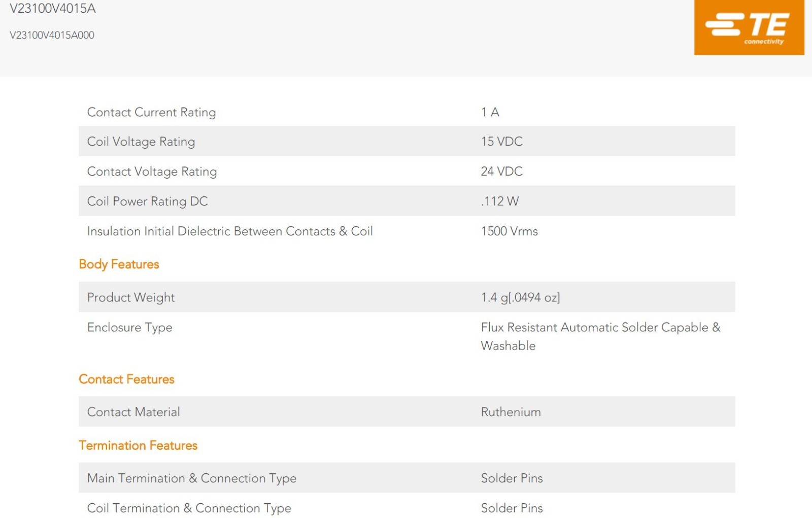Select the Coil Voltage Rating row
812x518 pixels.
click(x=407, y=141)
